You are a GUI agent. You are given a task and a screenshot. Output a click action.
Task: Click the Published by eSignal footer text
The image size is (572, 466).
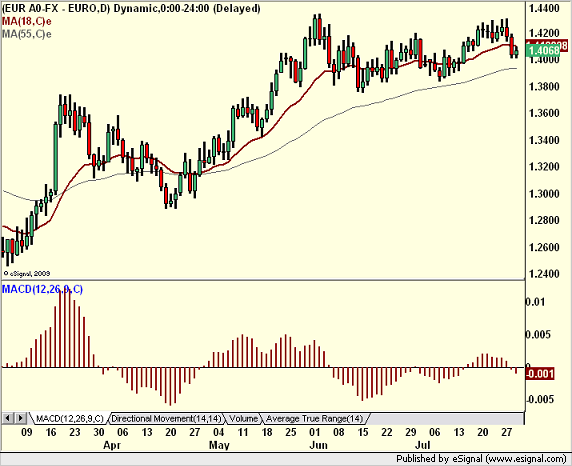coord(481,459)
